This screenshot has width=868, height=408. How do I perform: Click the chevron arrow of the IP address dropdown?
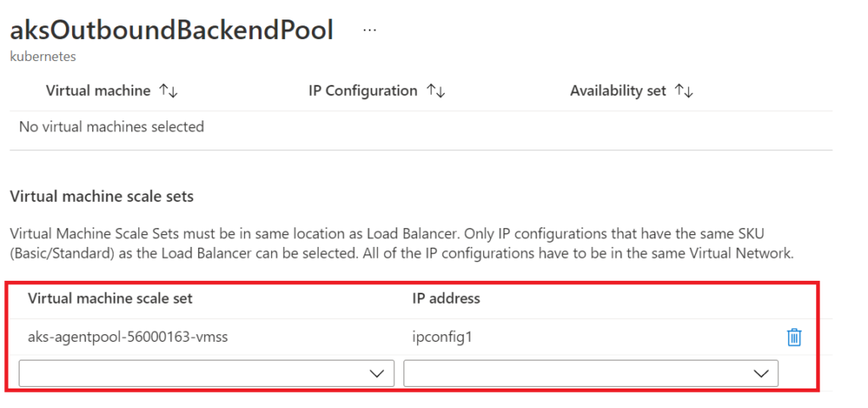click(x=761, y=374)
